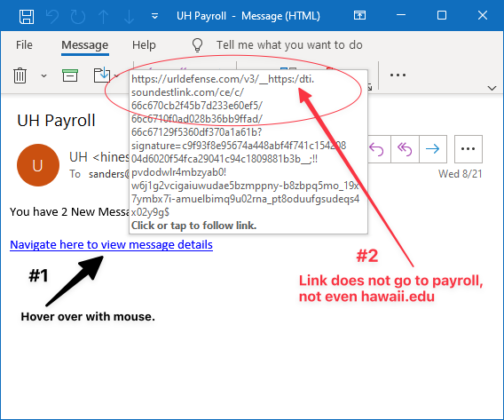The width and height of the screenshot is (504, 420).
Task: Click the Reply arrow button
Action: pyautogui.click(x=377, y=149)
